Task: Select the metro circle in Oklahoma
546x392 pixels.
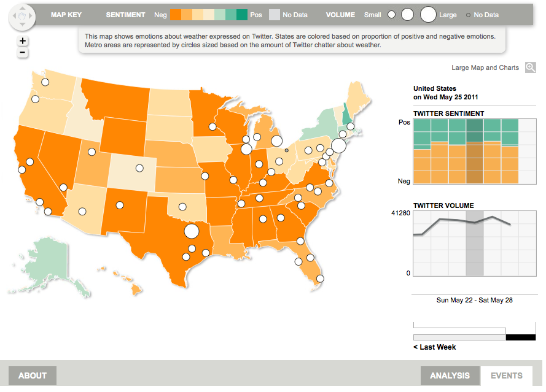Action: click(182, 207)
